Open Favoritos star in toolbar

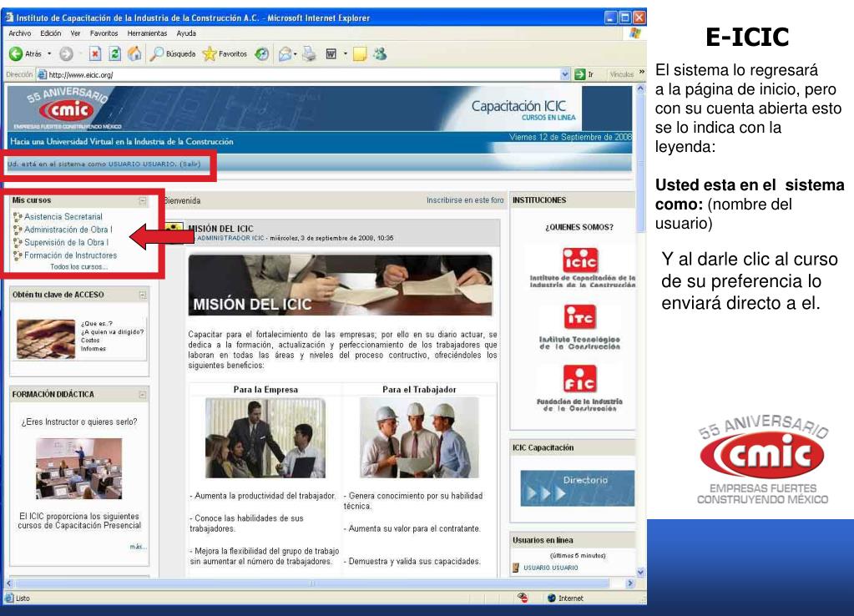(210, 53)
